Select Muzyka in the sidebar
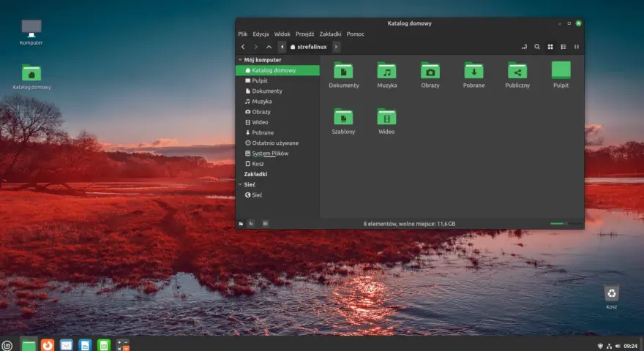This screenshot has height=351, width=644. [277, 102]
